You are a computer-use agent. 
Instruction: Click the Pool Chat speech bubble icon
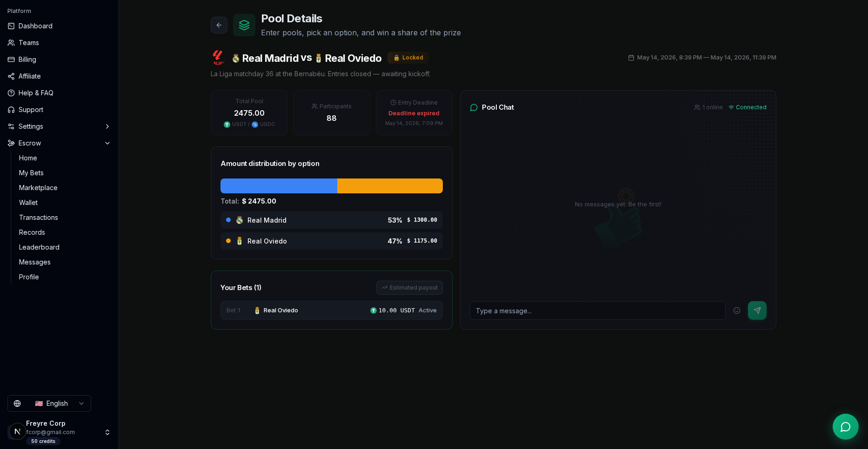click(x=474, y=107)
